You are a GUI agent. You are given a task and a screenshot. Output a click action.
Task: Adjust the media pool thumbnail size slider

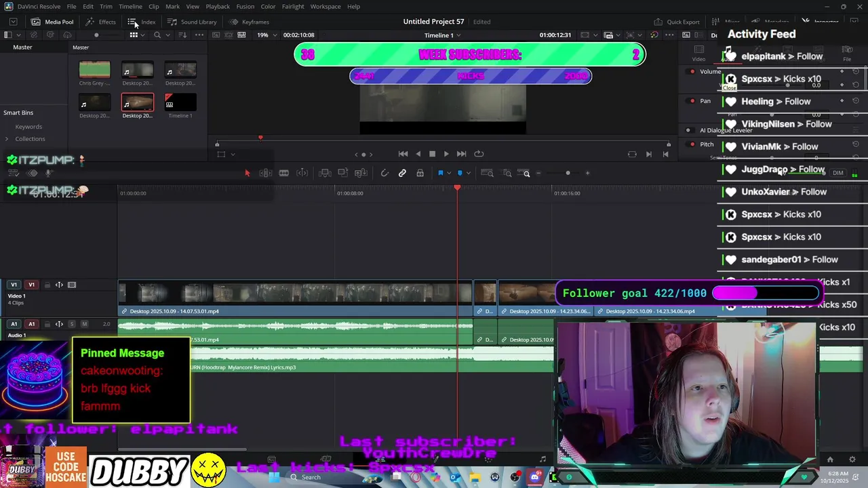[96, 35]
